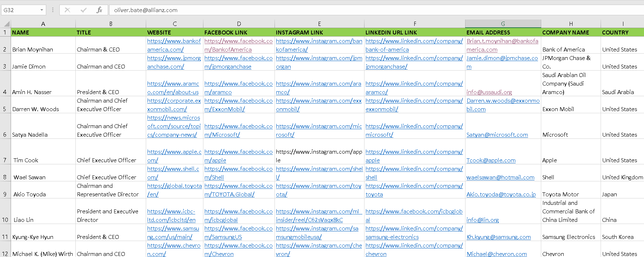Click the COUNTRY header cell

623,32
